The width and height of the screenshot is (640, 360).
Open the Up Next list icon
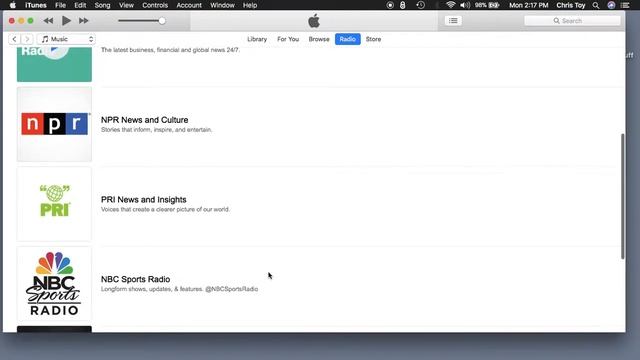pyautogui.click(x=453, y=20)
